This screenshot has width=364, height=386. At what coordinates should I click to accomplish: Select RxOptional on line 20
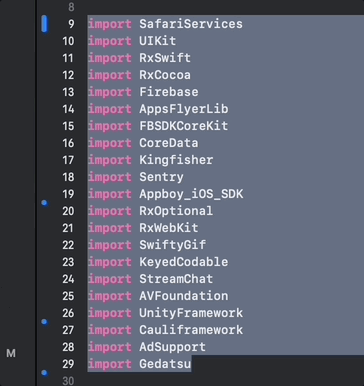click(x=176, y=211)
